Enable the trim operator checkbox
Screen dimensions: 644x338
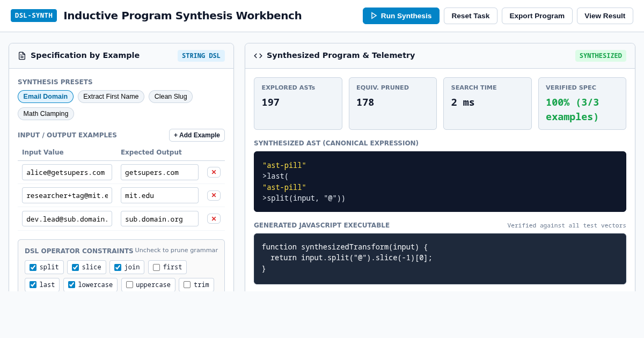pyautogui.click(x=187, y=285)
